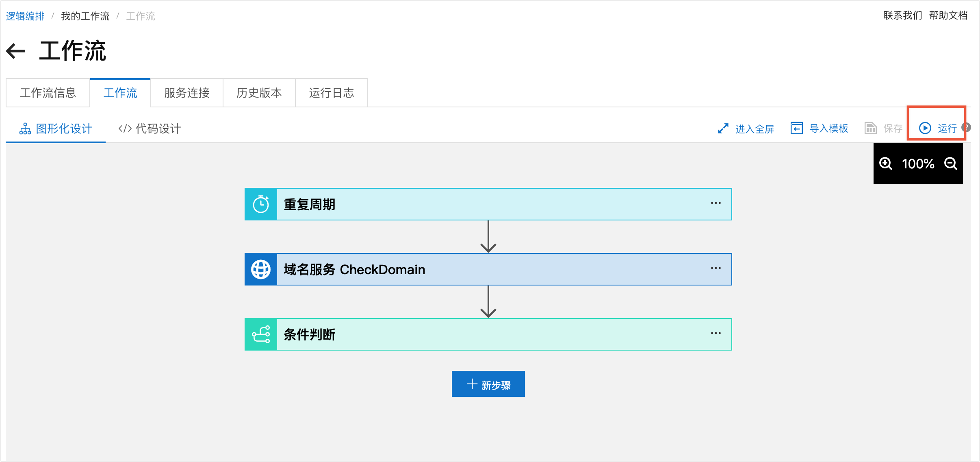Click the back arrow next to 工作流 title
Viewport: 980px width, 462px height.
16,51
